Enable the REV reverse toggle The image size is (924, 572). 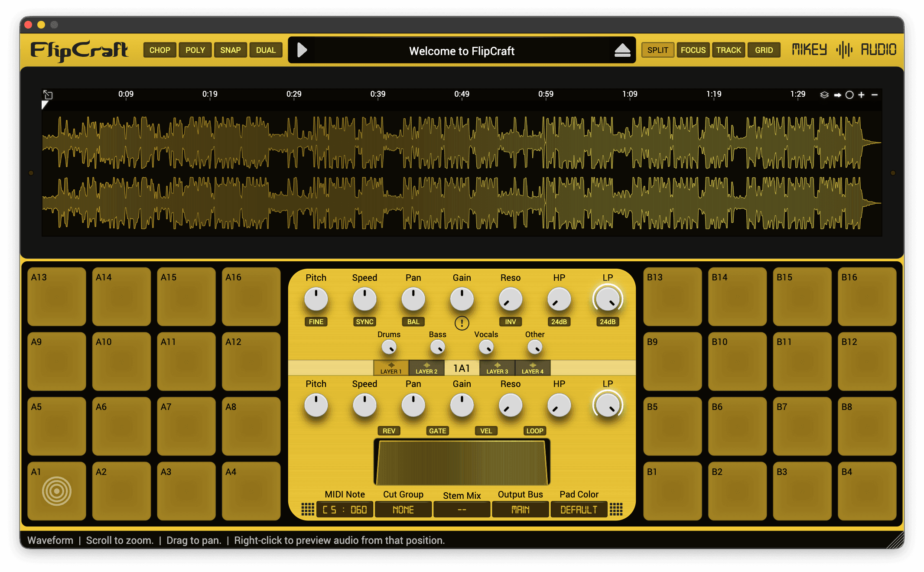389,431
